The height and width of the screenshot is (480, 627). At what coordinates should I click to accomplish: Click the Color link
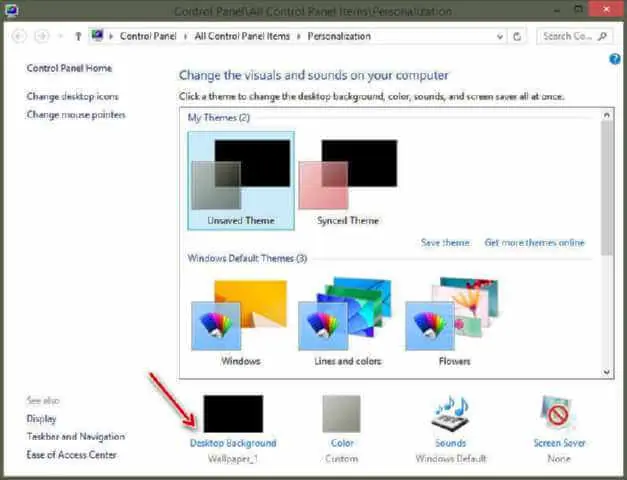(x=342, y=443)
